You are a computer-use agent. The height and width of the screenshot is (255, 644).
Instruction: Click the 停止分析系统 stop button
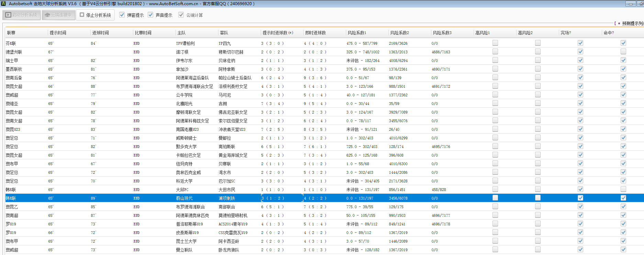coord(95,15)
